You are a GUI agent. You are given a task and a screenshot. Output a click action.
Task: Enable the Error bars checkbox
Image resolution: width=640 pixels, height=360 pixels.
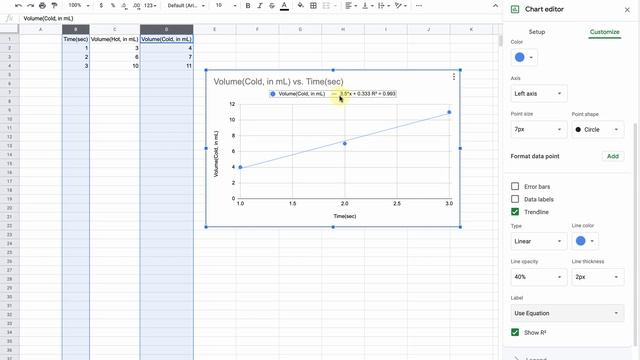(x=515, y=186)
